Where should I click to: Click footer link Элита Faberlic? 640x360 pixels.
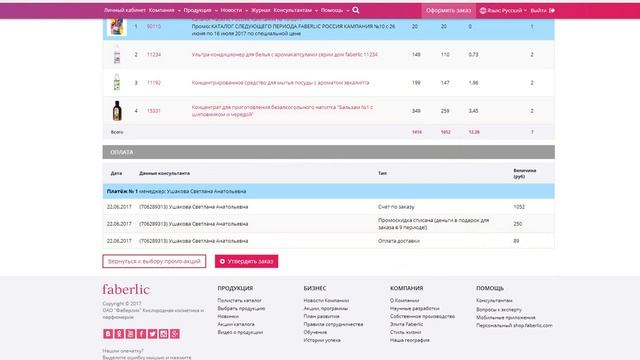(x=407, y=324)
